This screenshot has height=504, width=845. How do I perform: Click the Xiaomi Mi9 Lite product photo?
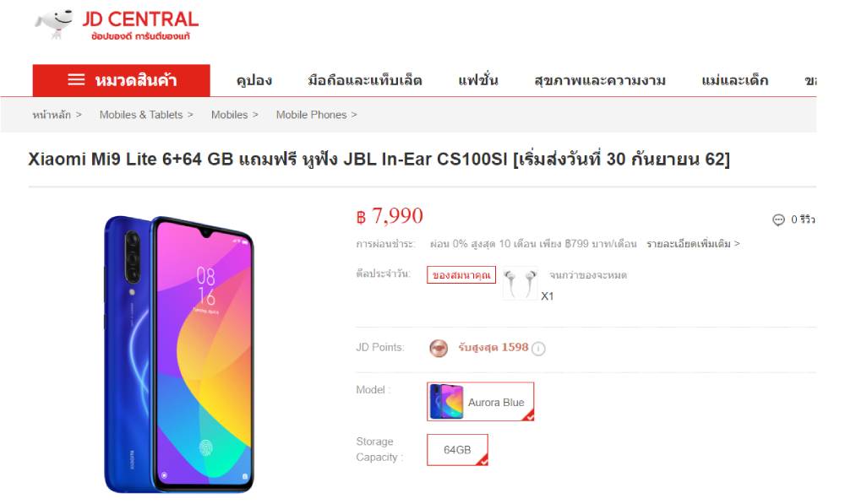(178, 354)
